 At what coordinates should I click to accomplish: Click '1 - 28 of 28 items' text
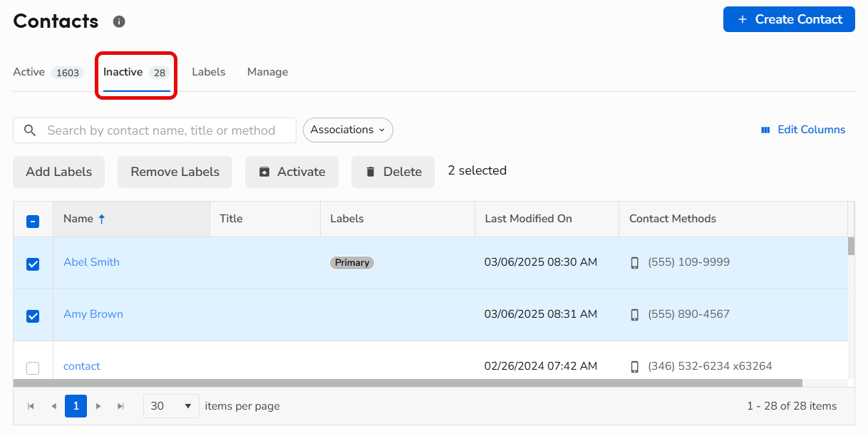click(x=792, y=406)
